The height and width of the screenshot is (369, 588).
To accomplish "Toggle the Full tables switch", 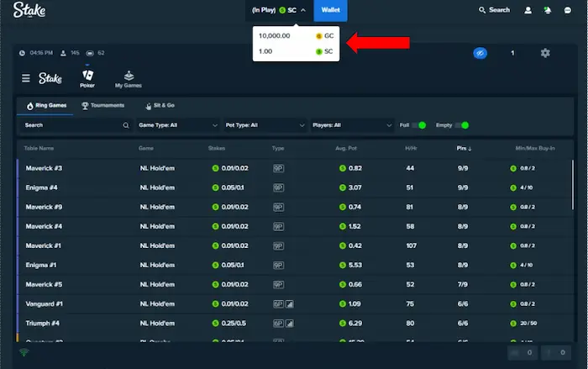I will 419,125.
